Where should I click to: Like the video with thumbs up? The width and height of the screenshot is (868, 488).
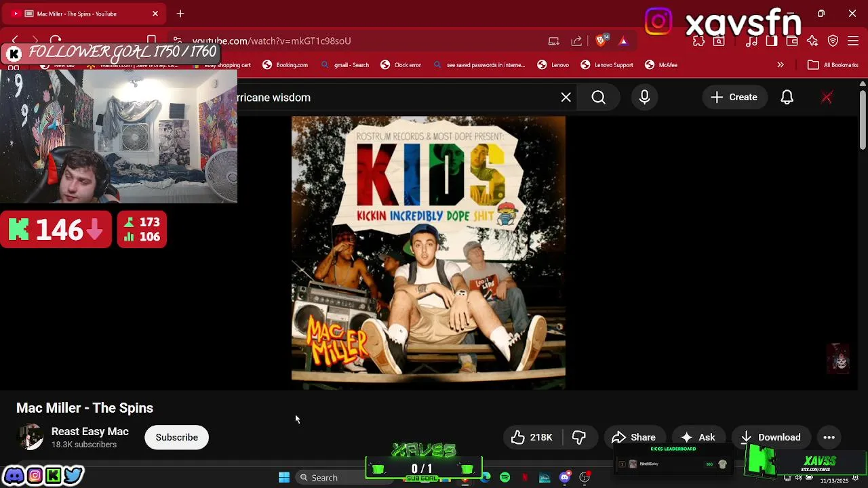click(x=532, y=437)
